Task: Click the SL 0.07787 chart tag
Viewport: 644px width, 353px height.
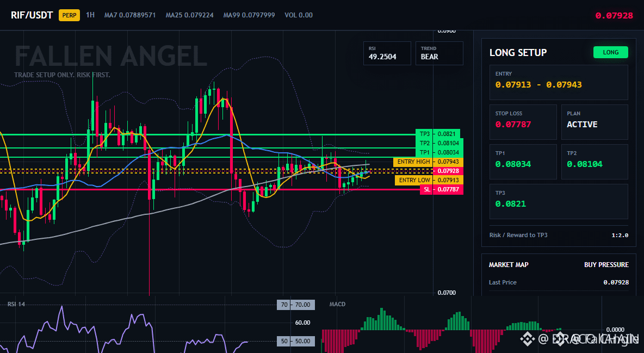Action: 442,189
